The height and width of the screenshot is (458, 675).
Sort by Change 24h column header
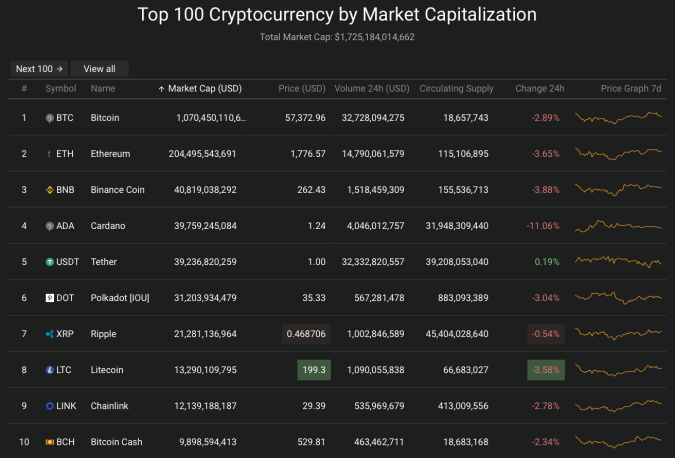pyautogui.click(x=540, y=89)
